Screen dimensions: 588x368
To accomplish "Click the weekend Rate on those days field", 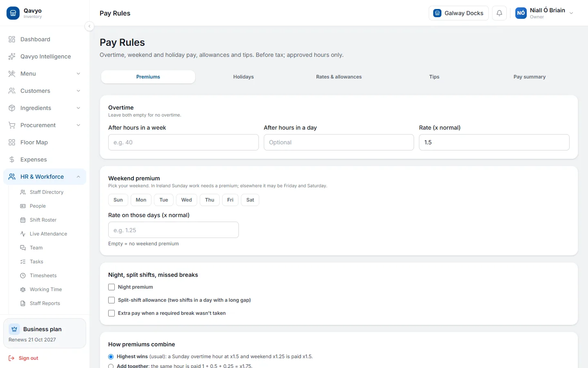I will (x=174, y=230).
